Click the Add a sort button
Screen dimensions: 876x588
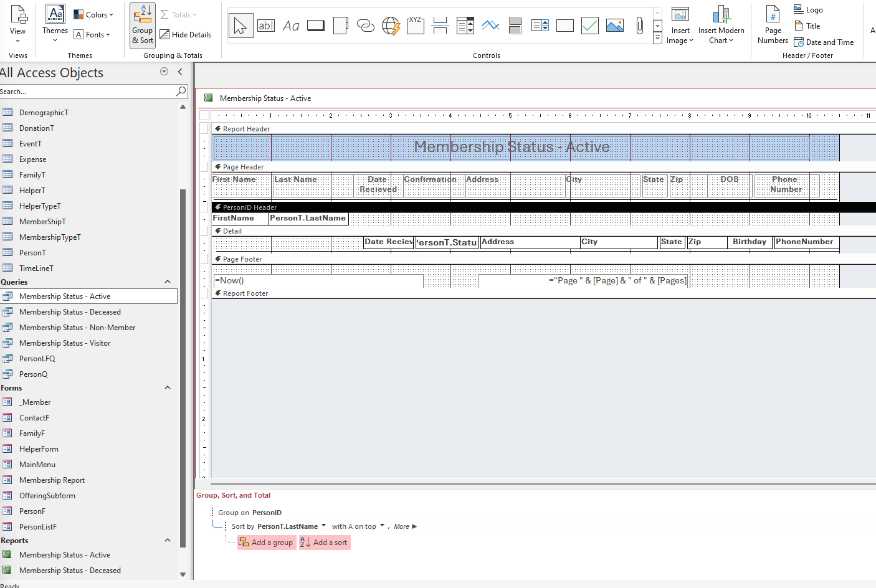pyautogui.click(x=325, y=543)
